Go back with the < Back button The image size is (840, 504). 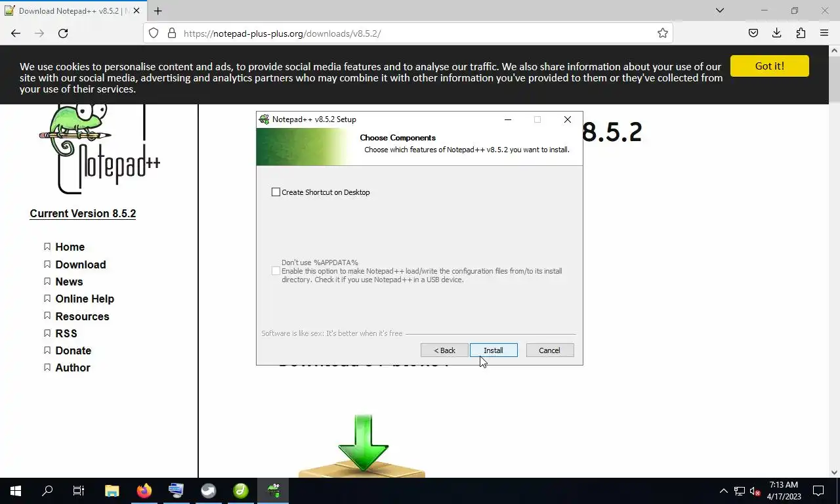click(444, 350)
